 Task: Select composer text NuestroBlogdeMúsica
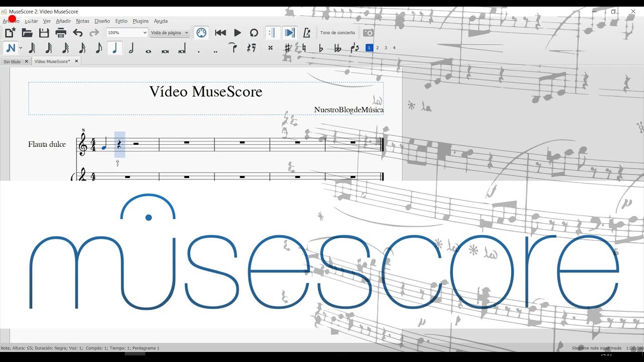(x=349, y=110)
